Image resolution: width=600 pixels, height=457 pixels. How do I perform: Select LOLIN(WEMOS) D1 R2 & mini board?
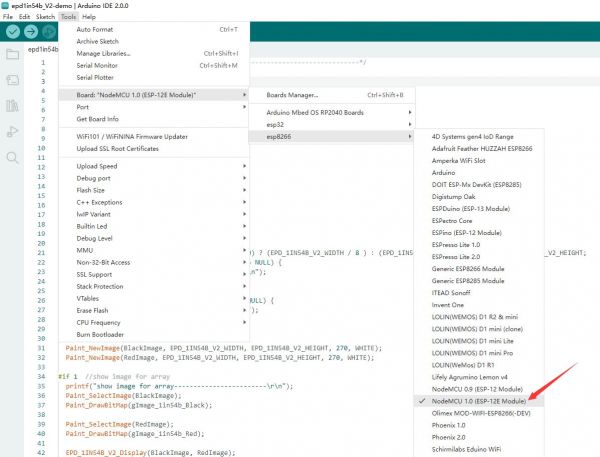(x=479, y=317)
